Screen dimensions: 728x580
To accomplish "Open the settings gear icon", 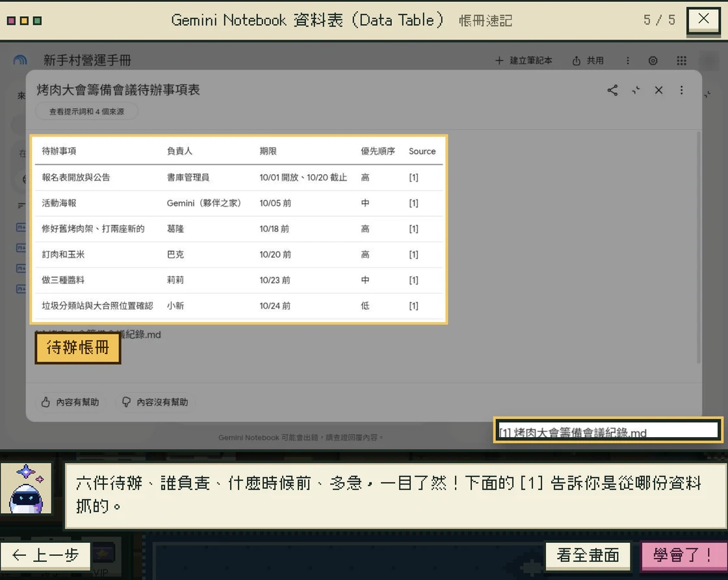I will (653, 61).
